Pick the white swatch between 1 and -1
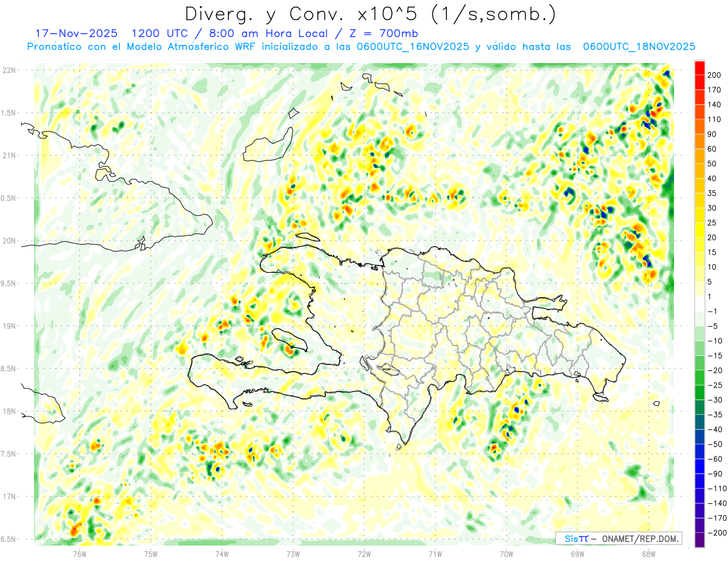 click(699, 304)
